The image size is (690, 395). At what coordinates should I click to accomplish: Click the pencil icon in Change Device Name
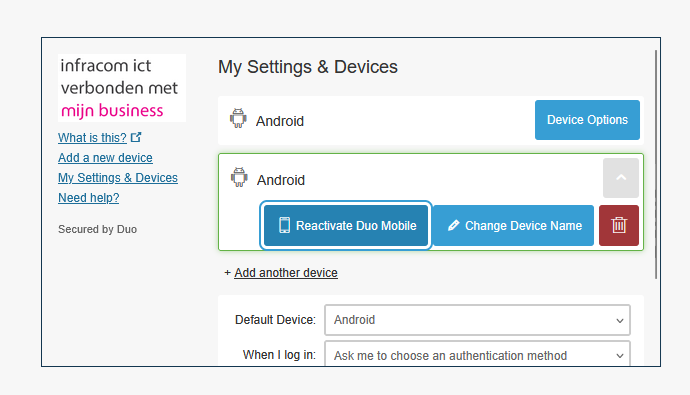pos(453,226)
